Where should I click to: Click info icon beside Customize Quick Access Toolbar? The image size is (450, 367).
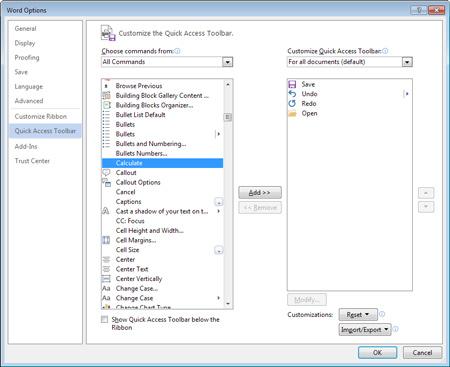click(385, 51)
